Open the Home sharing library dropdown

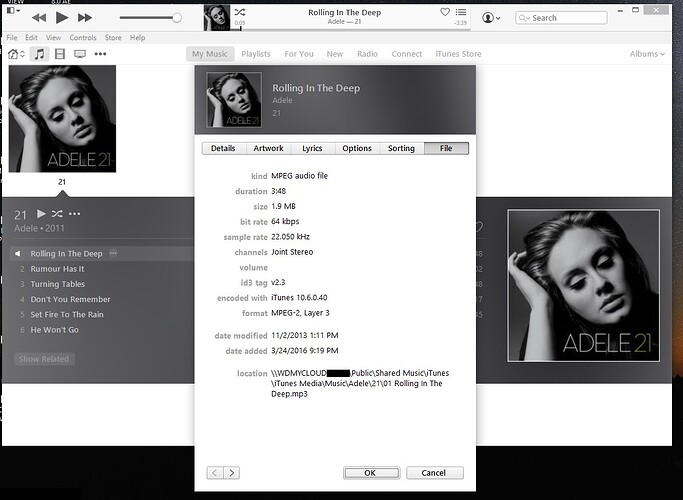tap(17, 54)
